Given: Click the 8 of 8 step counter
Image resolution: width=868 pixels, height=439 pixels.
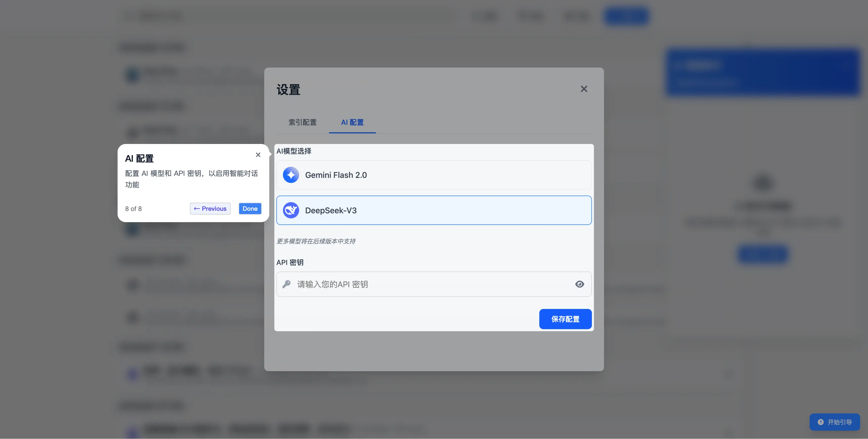Looking at the screenshot, I should coord(133,209).
